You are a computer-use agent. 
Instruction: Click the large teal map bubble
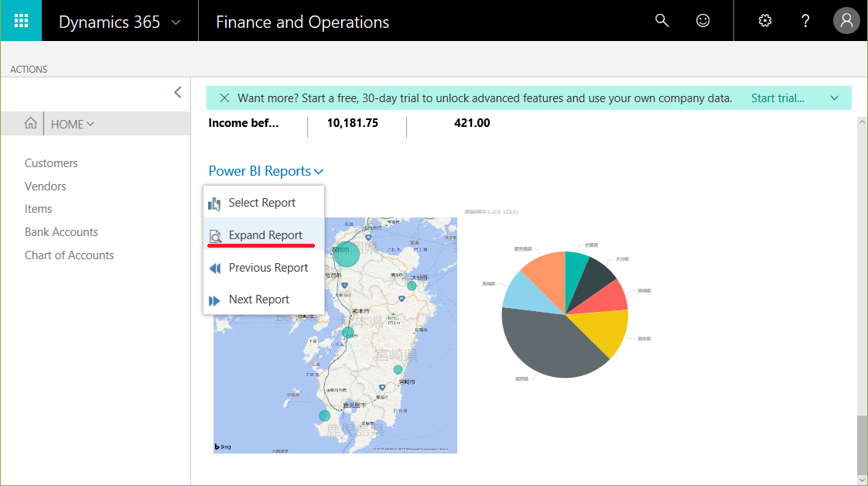[347, 254]
